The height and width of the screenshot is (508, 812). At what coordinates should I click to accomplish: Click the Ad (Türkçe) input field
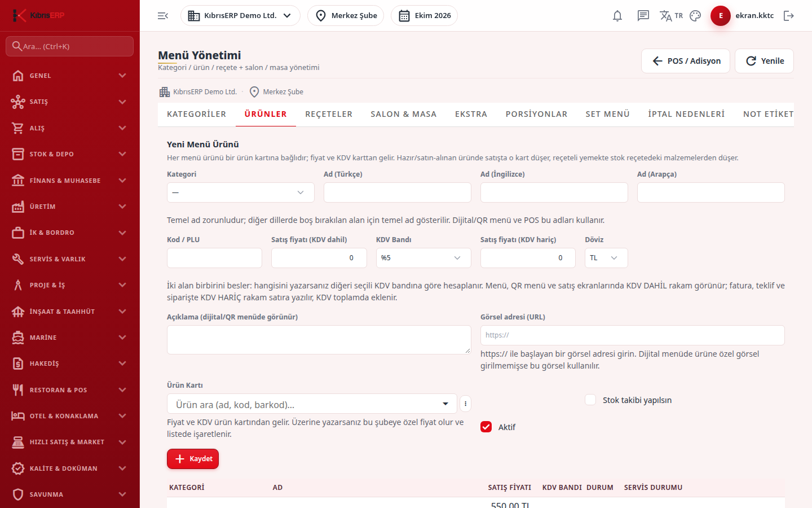pos(398,192)
